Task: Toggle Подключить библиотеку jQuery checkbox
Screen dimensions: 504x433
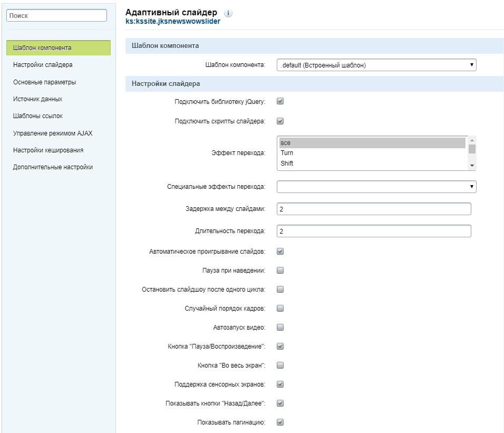Action: point(280,101)
